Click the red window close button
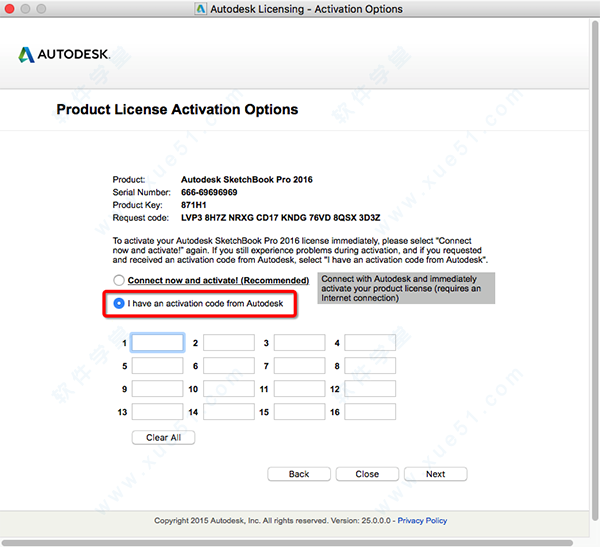This screenshot has width=600, height=547. 9,8
